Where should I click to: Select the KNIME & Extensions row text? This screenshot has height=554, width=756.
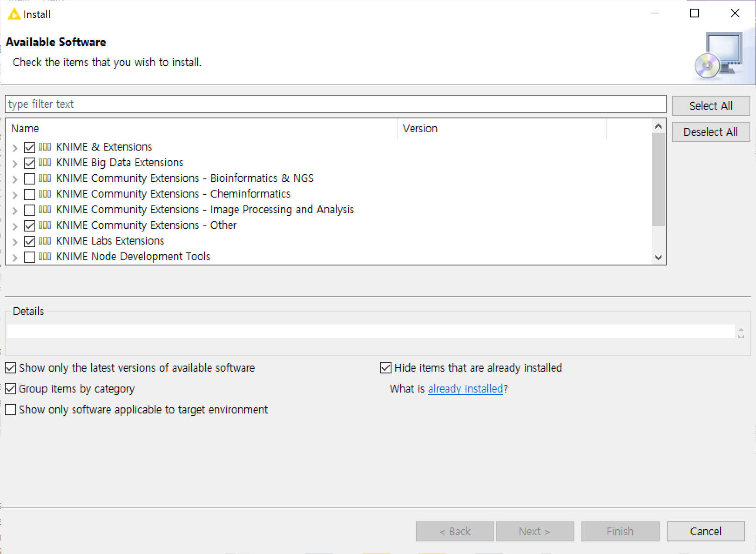coord(104,147)
